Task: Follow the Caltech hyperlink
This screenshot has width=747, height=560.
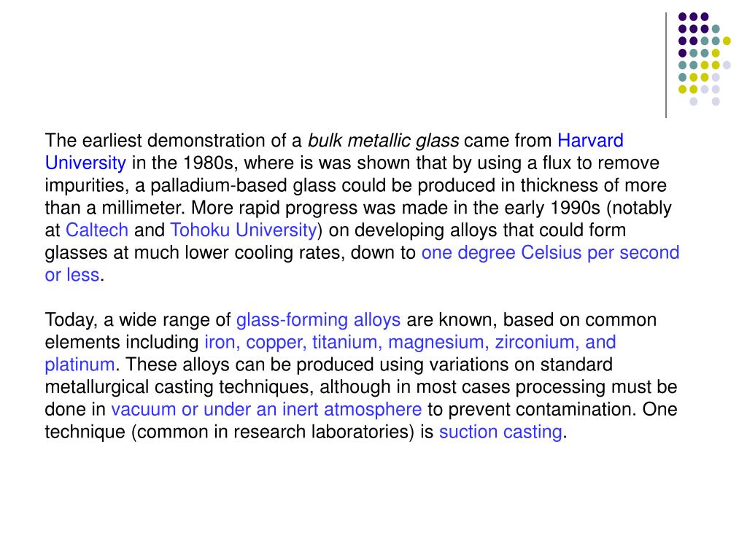Action: 97,230
